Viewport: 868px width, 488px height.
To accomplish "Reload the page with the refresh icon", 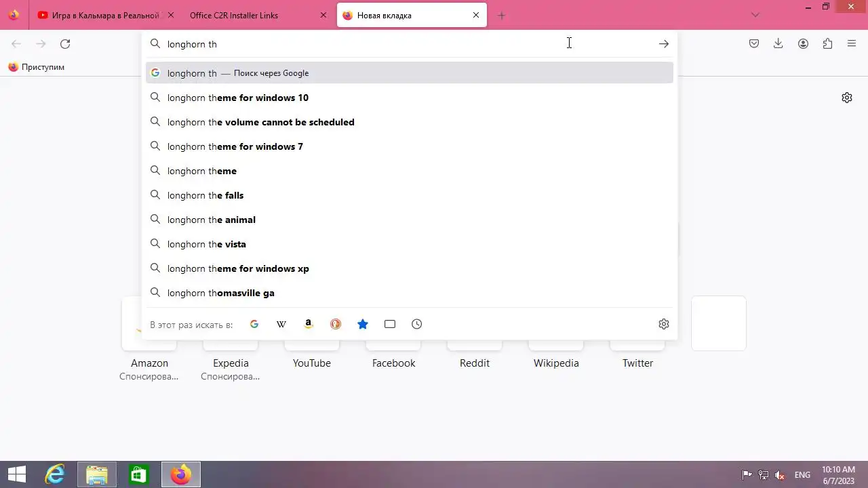I will click(x=65, y=44).
